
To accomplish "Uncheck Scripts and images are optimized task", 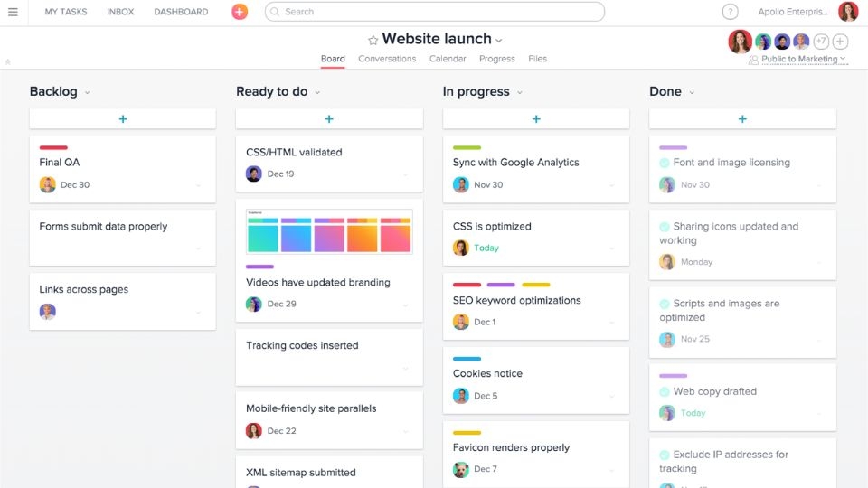I will click(665, 304).
